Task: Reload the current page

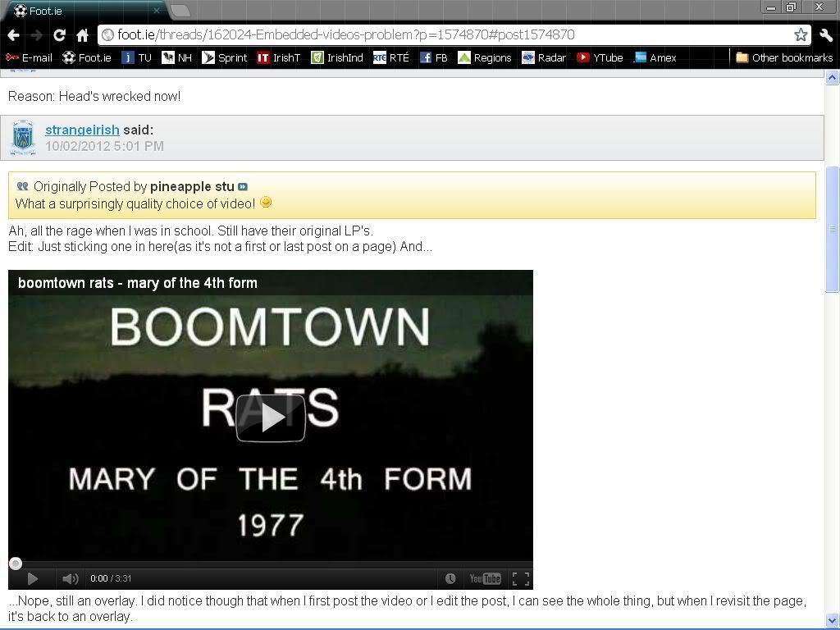Action: [59, 35]
